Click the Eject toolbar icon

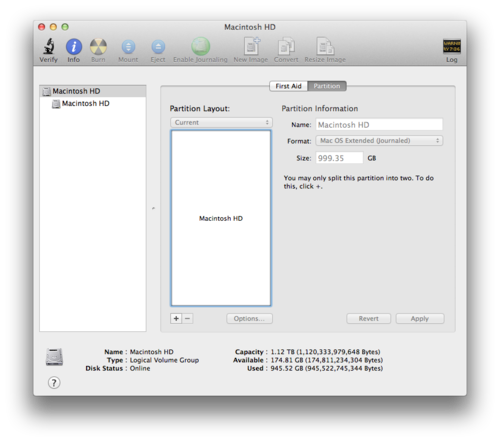(158, 47)
